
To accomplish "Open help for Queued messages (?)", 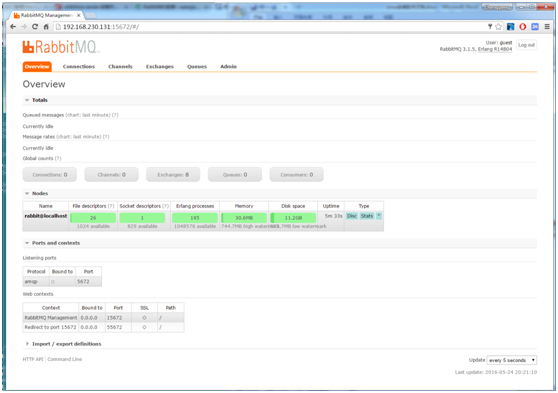I will [115, 115].
